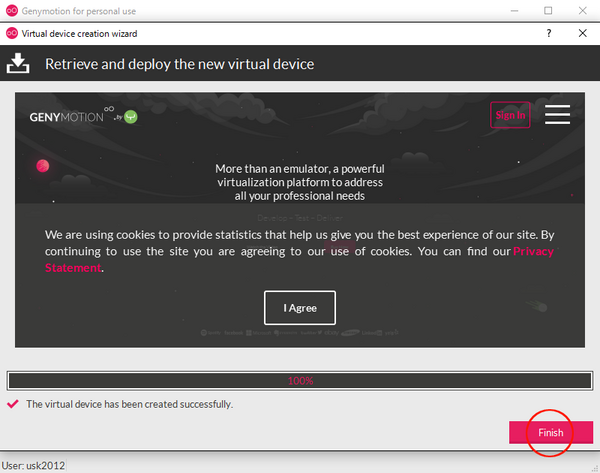This screenshot has width=600, height=473.
Task: Open the hamburger menu on the web page
Action: tap(557, 114)
